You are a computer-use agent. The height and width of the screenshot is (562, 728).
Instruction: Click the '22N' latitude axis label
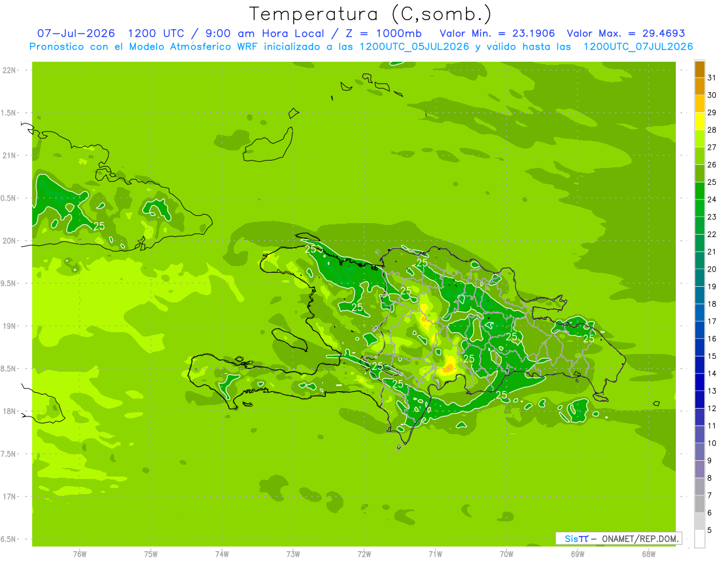pos(8,70)
